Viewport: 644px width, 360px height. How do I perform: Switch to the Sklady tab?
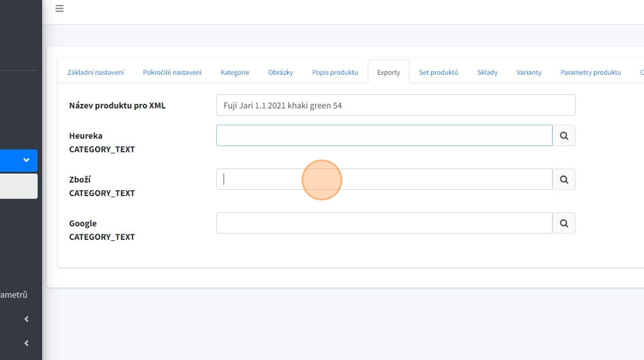[x=487, y=72]
